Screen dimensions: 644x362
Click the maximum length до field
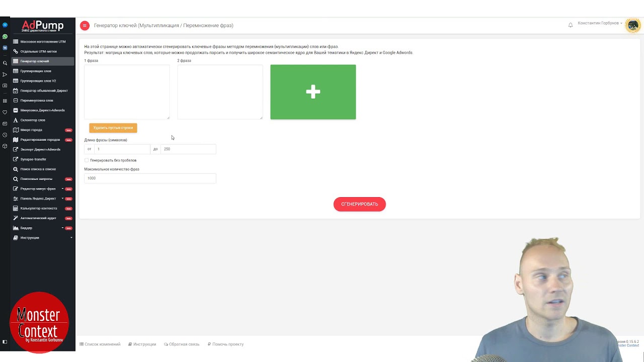tap(188, 149)
